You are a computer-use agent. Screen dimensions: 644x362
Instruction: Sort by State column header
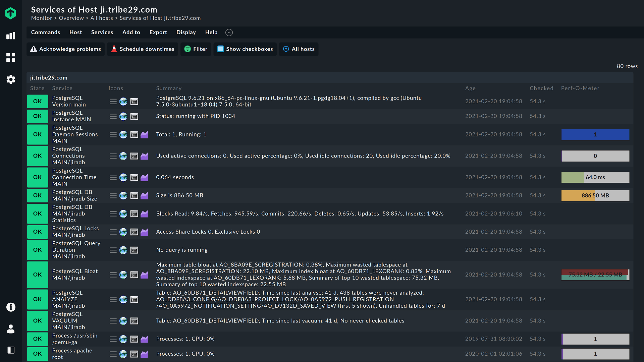click(37, 88)
